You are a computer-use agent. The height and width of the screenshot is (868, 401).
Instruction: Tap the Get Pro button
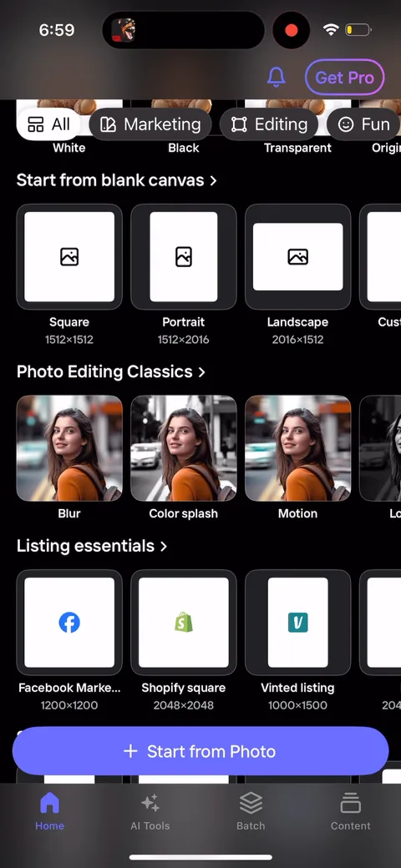[344, 78]
